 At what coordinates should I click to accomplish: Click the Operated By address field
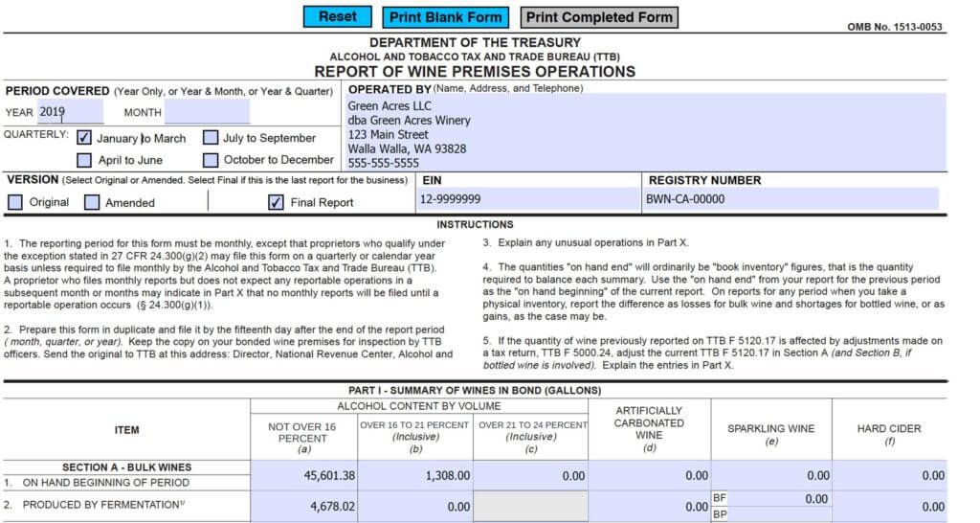645,132
